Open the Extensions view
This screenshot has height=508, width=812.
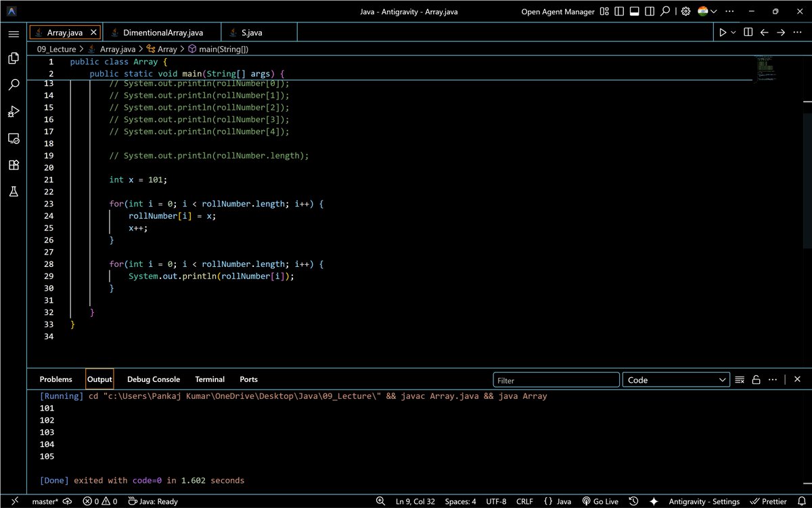click(14, 165)
